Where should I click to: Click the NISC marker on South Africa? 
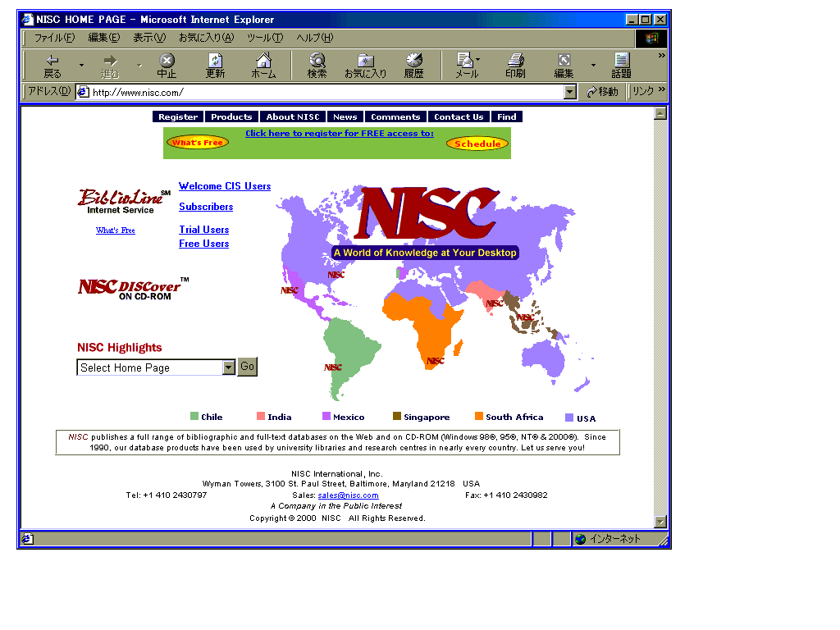pos(436,361)
